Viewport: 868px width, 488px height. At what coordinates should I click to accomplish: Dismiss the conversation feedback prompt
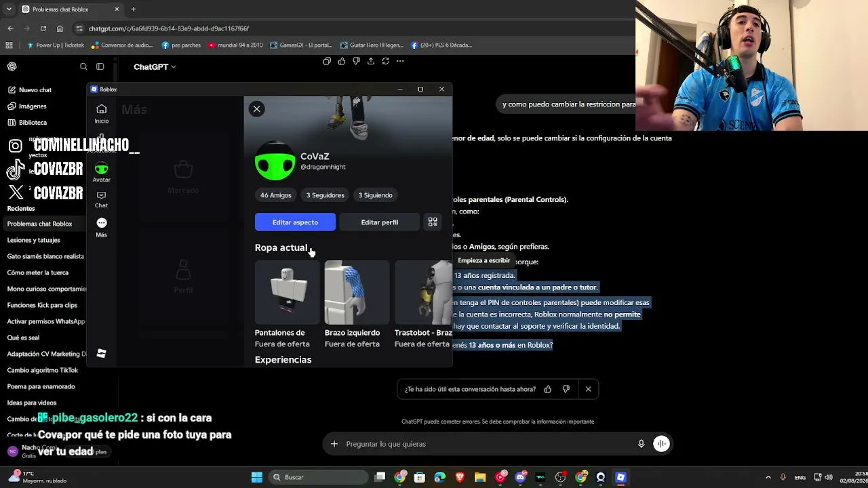pyautogui.click(x=588, y=389)
